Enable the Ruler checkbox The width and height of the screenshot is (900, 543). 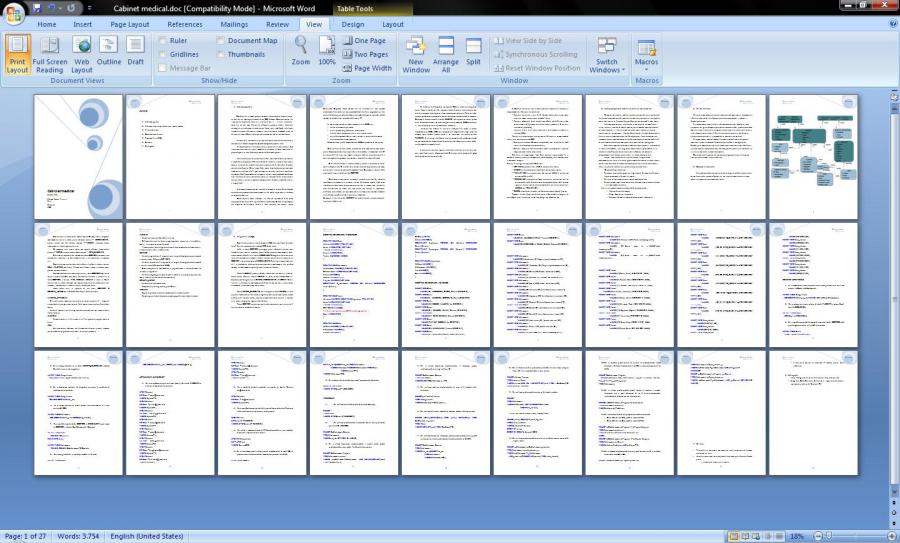tap(163, 41)
